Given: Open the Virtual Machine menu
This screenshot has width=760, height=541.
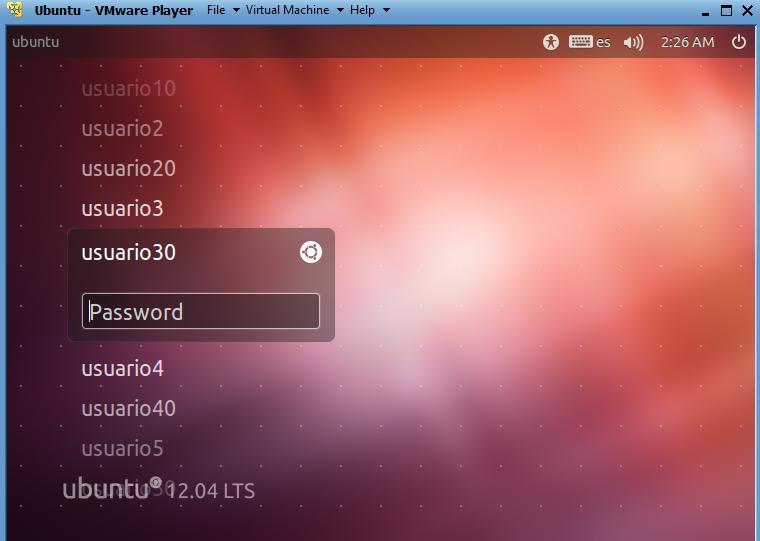Looking at the screenshot, I should (x=287, y=10).
